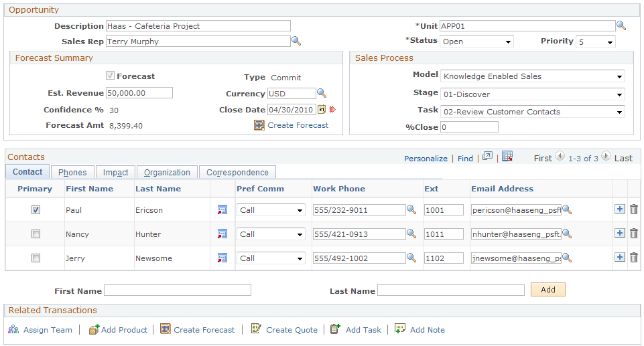
Task: Delete Nancy Hunter contact row
Action: (634, 234)
